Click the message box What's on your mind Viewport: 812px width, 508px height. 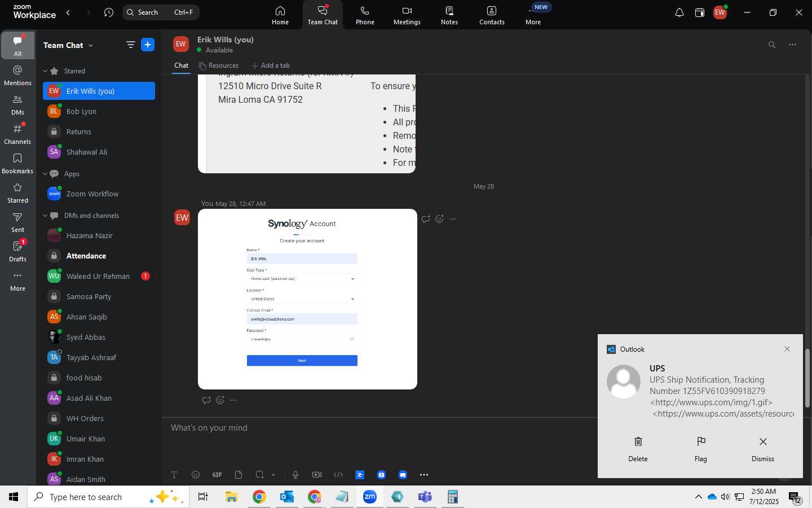pyautogui.click(x=379, y=428)
